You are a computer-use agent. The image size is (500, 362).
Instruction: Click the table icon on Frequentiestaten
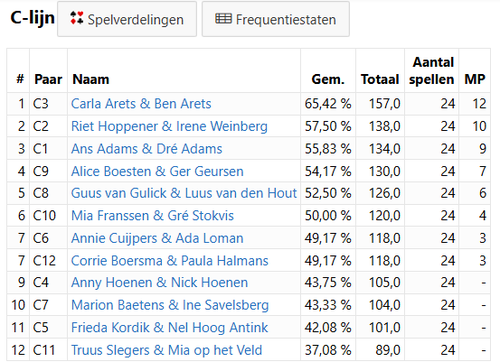[223, 19]
